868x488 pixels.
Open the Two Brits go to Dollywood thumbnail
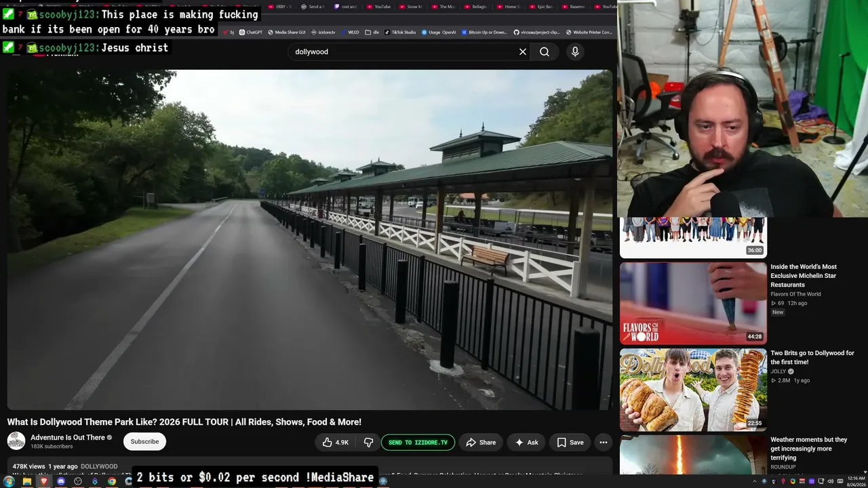point(693,390)
